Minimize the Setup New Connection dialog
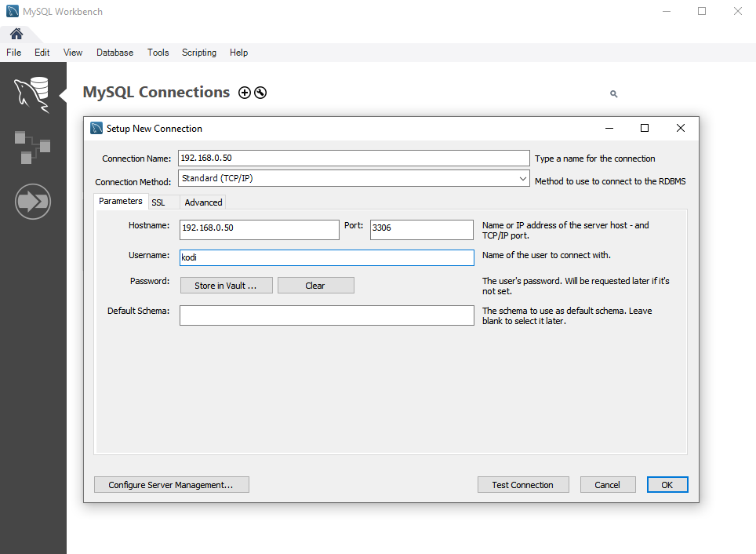Image resolution: width=756 pixels, height=554 pixels. click(x=609, y=128)
